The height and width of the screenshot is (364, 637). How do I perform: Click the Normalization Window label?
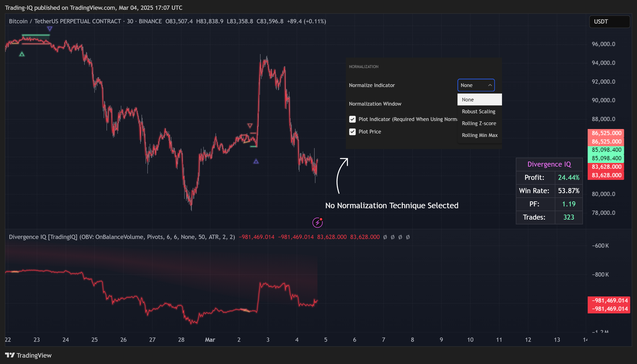375,104
